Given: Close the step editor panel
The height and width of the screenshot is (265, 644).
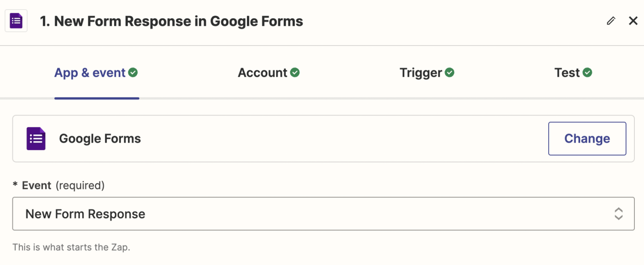Looking at the screenshot, I should pyautogui.click(x=633, y=21).
